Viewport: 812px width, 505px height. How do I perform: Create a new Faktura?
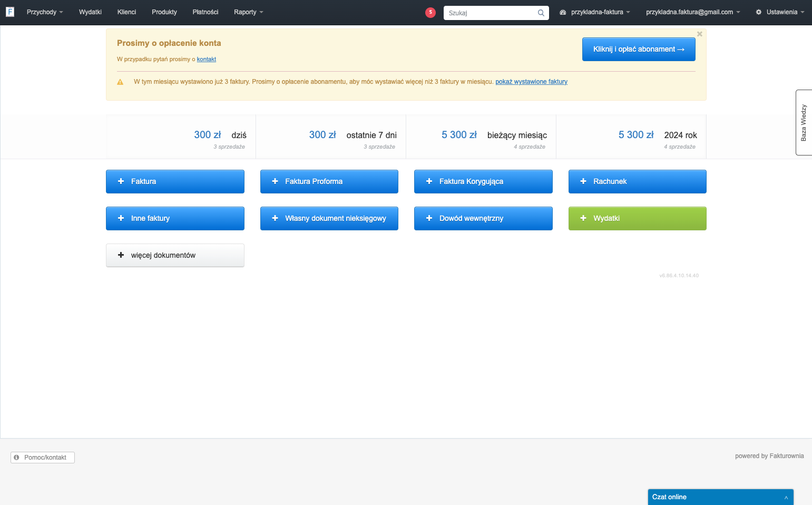click(x=175, y=181)
